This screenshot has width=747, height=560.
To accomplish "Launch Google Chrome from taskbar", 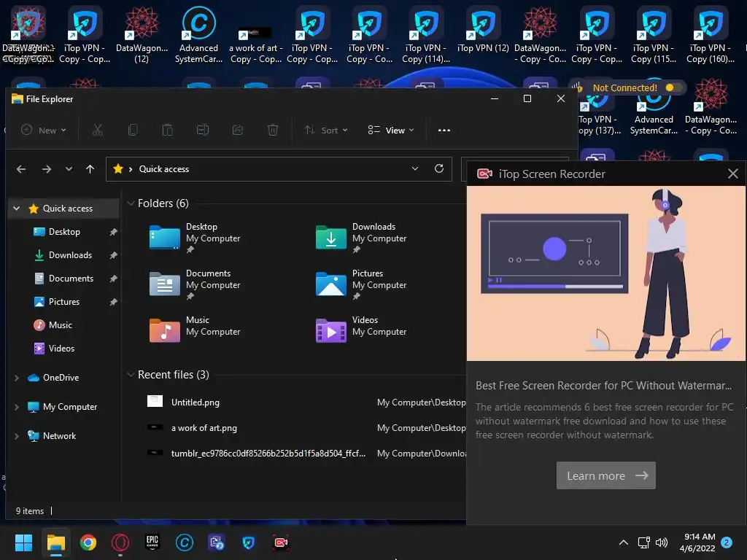I will [88, 542].
